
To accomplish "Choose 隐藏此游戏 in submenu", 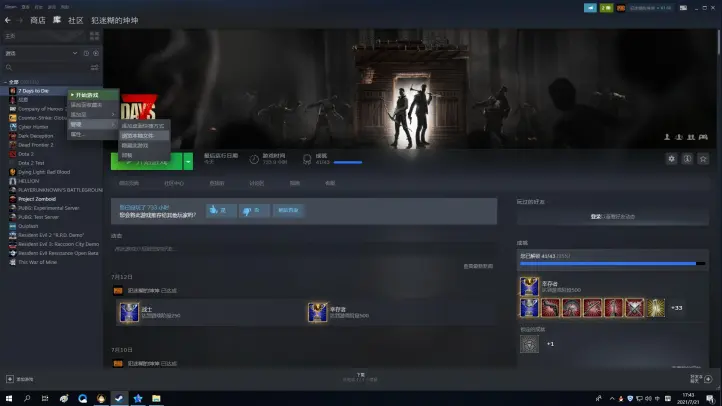I will point(144,145).
